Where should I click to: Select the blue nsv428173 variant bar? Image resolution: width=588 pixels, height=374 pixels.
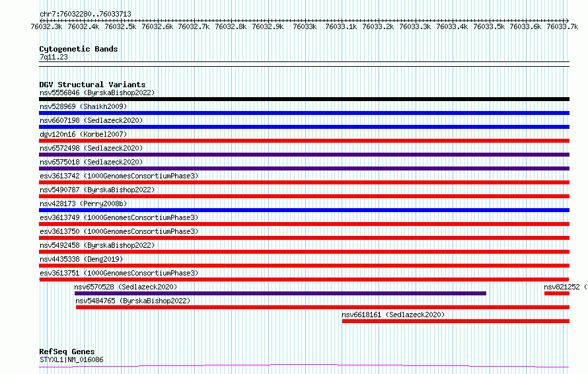click(304, 210)
